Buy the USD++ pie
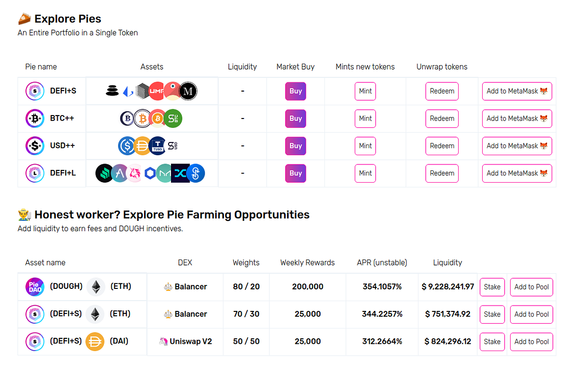 point(295,146)
